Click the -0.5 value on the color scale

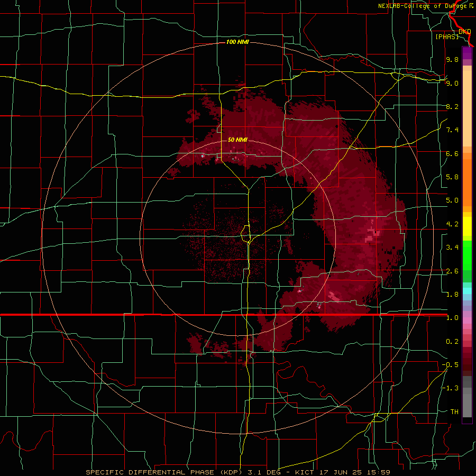point(450,365)
